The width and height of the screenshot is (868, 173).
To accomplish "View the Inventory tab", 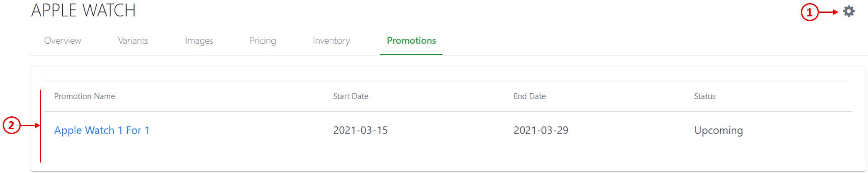I will (331, 41).
